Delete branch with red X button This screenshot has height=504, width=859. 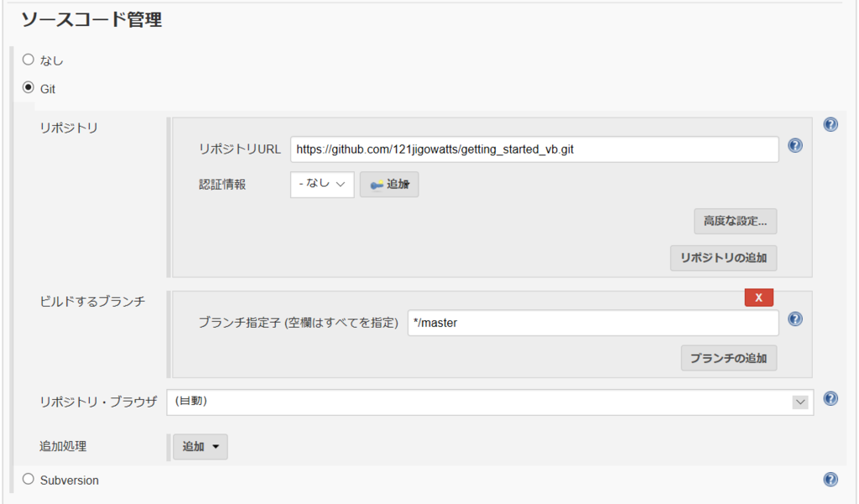pyautogui.click(x=758, y=298)
